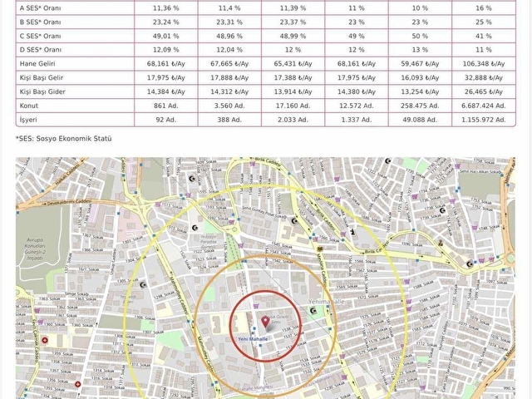Click the '25 %' cell in B SES row
532x399 pixels.
484,22
